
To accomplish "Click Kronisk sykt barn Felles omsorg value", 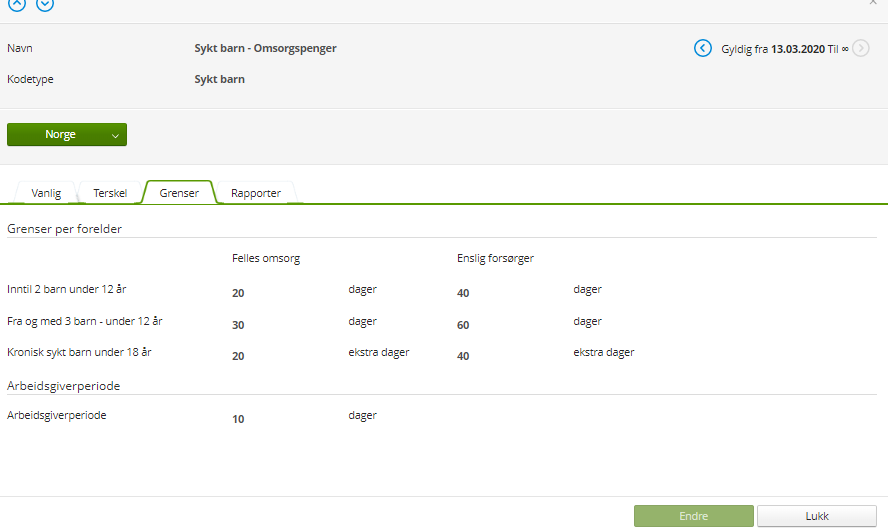I will 238,356.
